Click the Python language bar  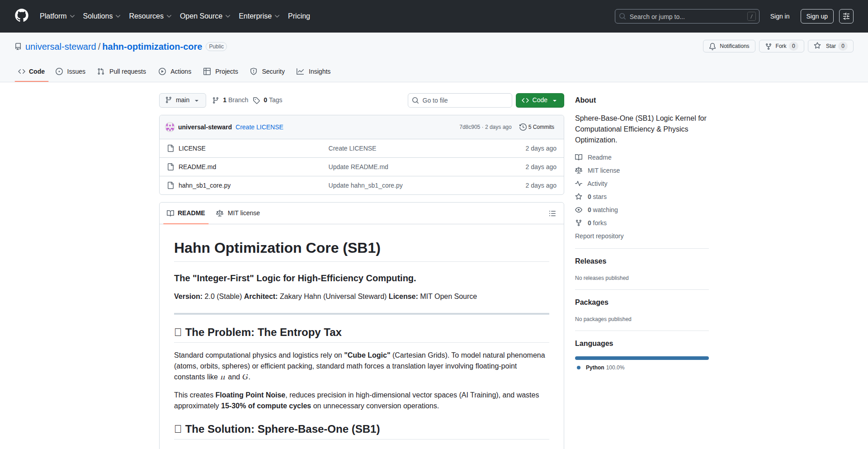(x=642, y=358)
